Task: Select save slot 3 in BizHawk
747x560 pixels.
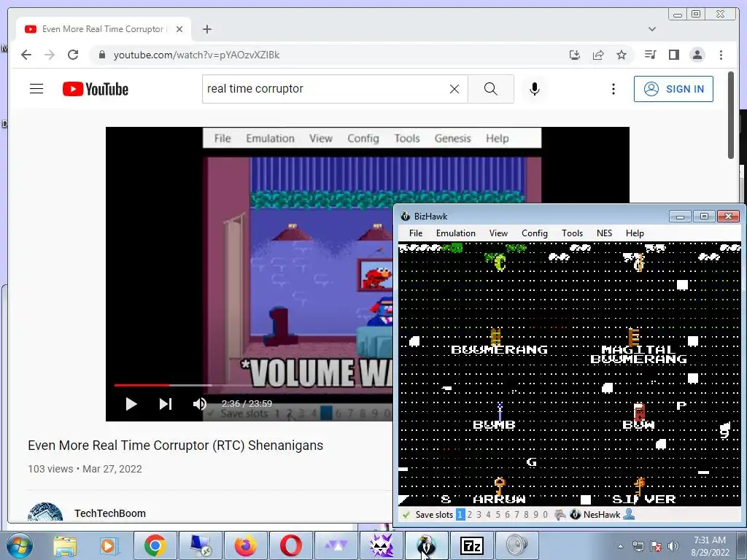Action: 479,515
